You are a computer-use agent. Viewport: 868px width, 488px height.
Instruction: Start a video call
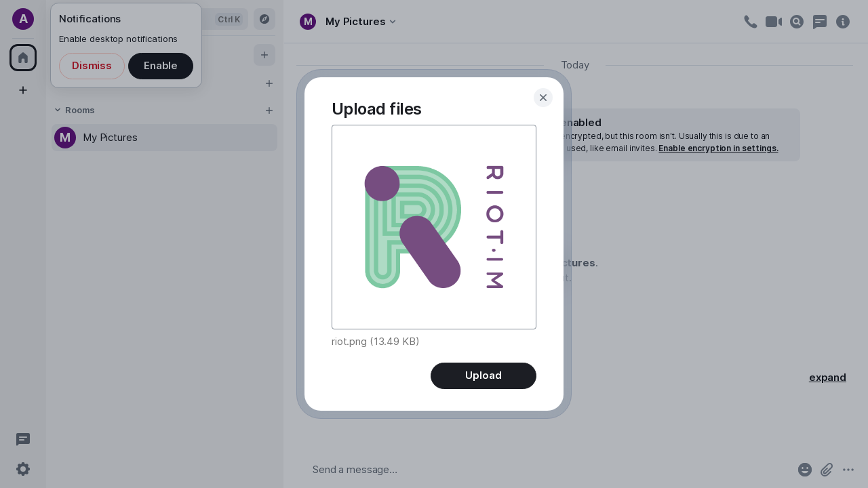[x=773, y=22]
